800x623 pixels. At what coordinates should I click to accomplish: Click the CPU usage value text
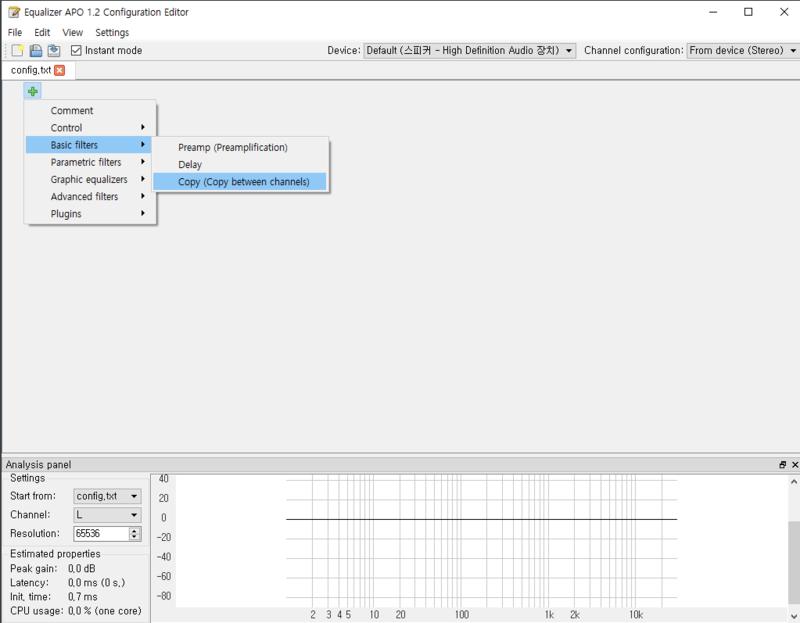(x=105, y=611)
